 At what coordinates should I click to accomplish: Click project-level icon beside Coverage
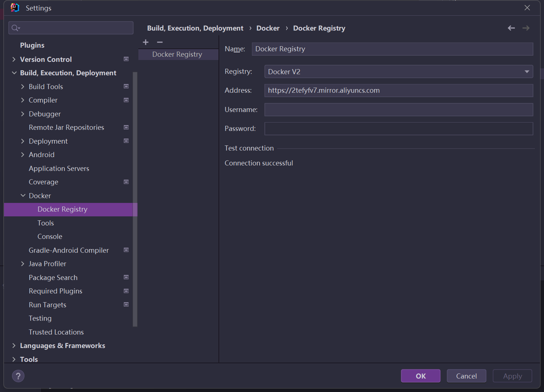126,182
